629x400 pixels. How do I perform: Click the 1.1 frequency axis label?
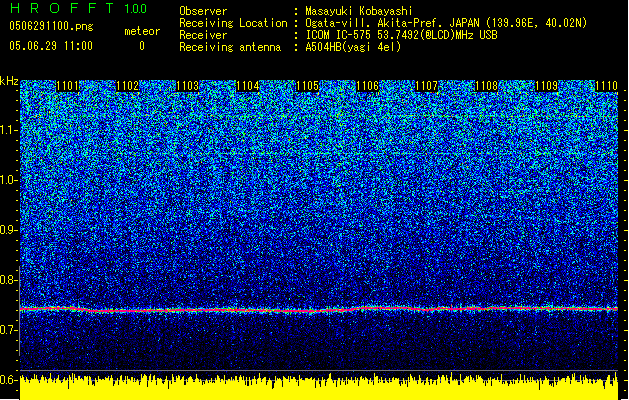[9, 130]
